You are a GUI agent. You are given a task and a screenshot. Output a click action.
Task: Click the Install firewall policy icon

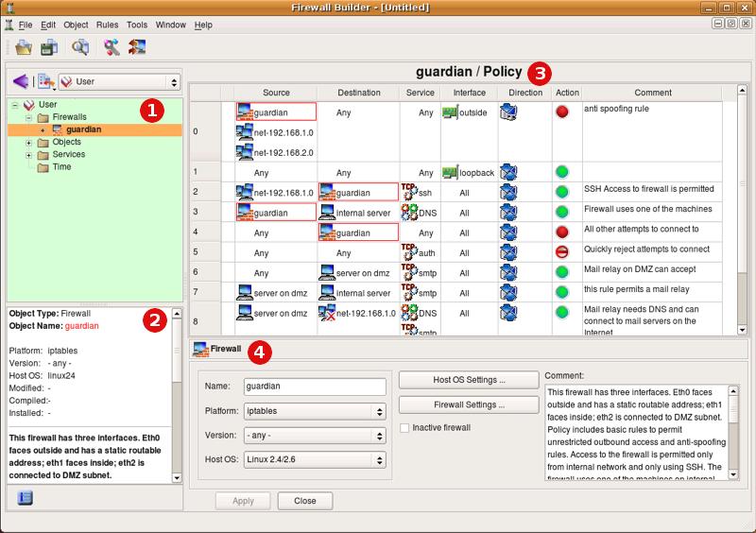coord(137,47)
